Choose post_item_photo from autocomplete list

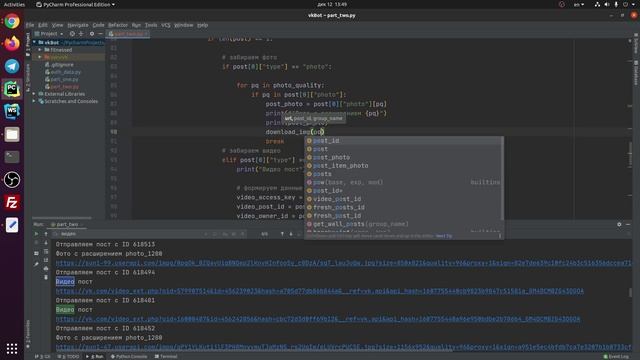(x=404, y=166)
